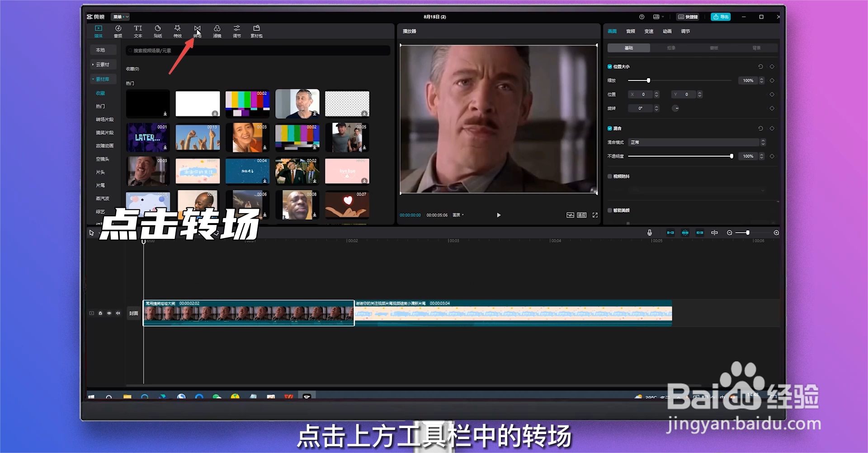Screen dimensions: 868x453
Task: Click the help question-mark icon
Action: (x=642, y=17)
